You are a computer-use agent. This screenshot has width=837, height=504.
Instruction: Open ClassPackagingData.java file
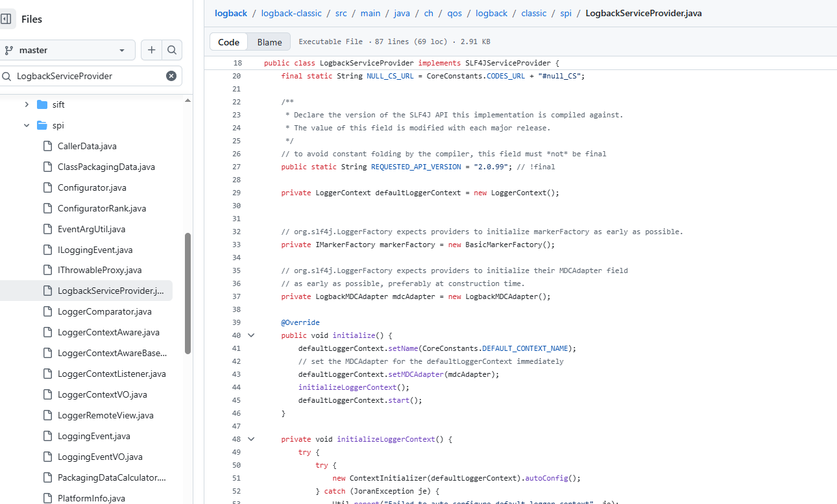coord(106,167)
